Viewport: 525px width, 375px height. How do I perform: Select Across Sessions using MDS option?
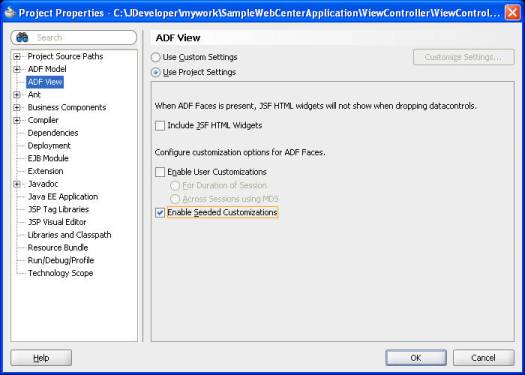pos(175,199)
